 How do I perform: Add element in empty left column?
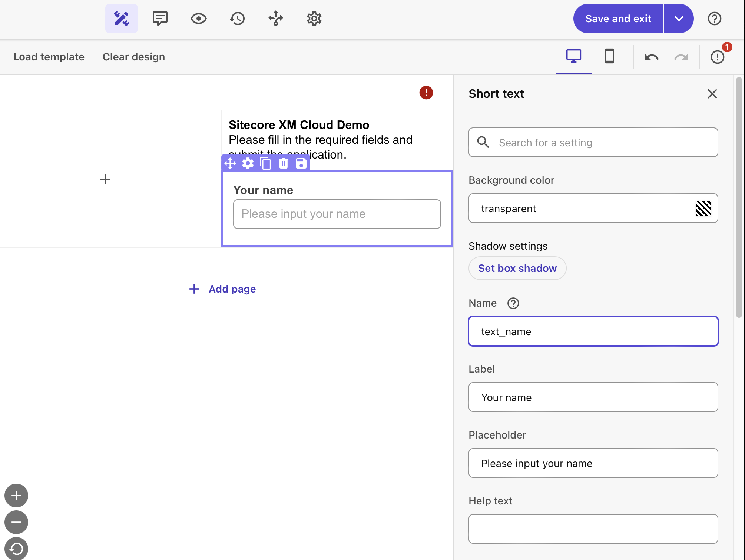[x=105, y=179]
